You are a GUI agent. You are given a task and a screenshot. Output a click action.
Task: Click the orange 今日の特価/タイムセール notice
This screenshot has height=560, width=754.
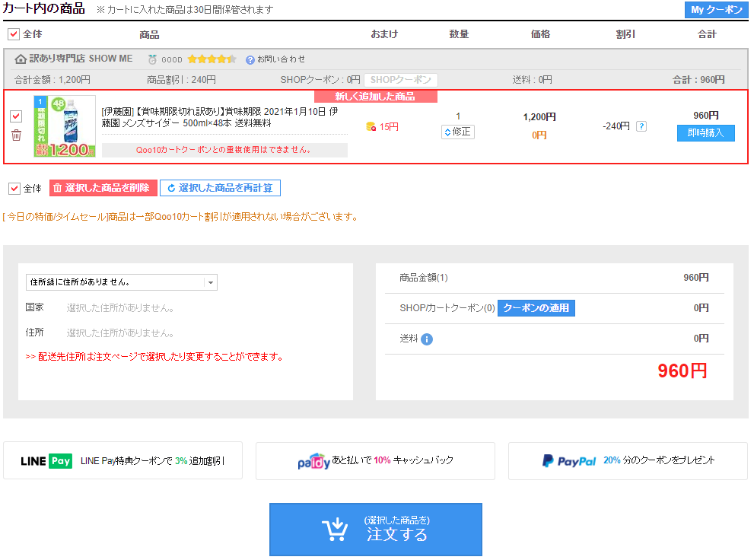pos(181,217)
